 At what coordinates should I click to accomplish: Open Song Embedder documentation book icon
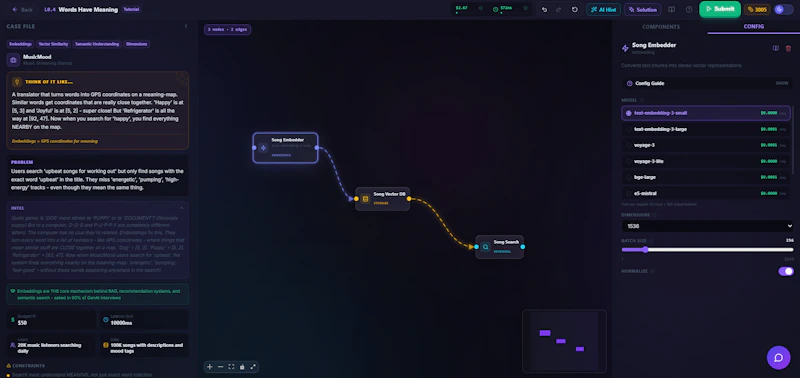click(x=776, y=48)
